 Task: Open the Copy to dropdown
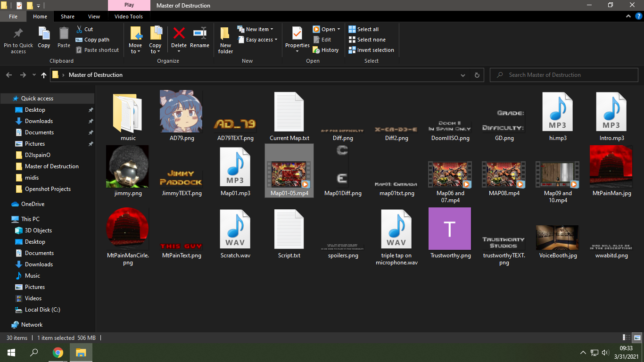click(x=155, y=49)
